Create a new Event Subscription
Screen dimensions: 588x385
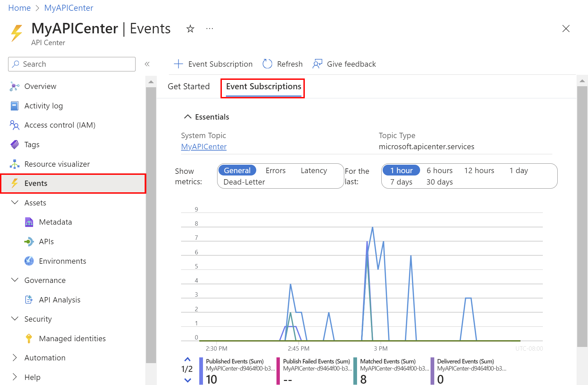(213, 64)
